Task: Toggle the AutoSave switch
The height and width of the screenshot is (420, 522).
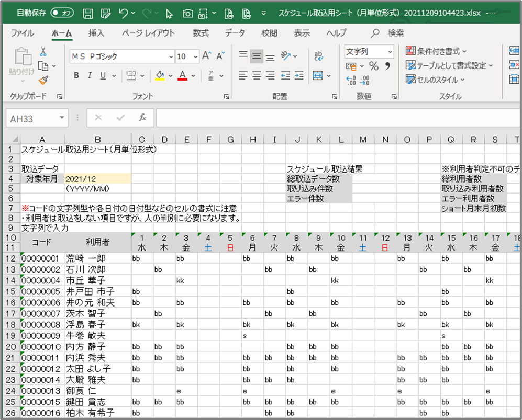Action: pyautogui.click(x=62, y=13)
